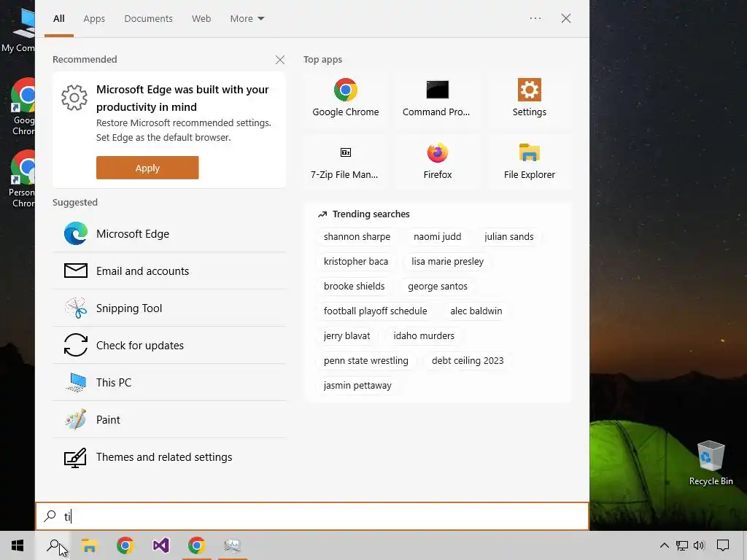Screen dimensions: 747x560
Task: Open Email and accounts settings
Action: 169,271
